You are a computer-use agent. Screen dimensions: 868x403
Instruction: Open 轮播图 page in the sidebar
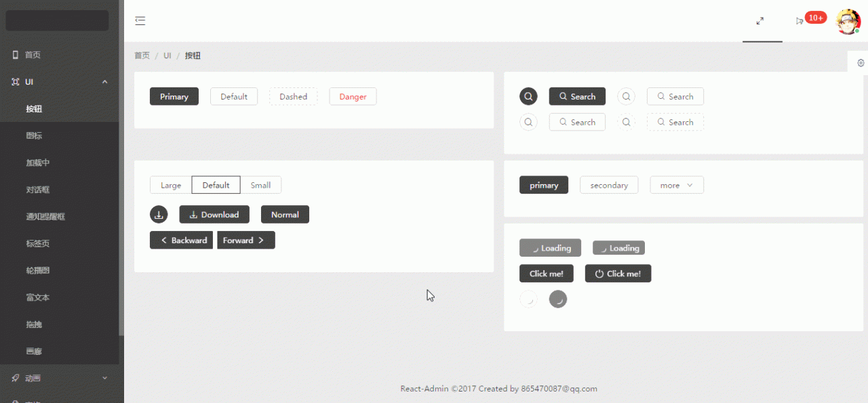[x=59, y=270]
